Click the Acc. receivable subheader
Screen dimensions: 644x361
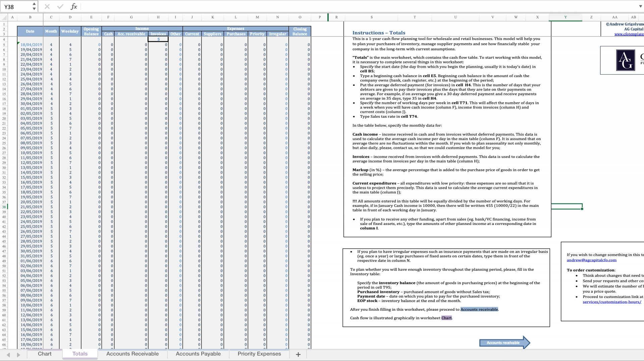pos(131,34)
